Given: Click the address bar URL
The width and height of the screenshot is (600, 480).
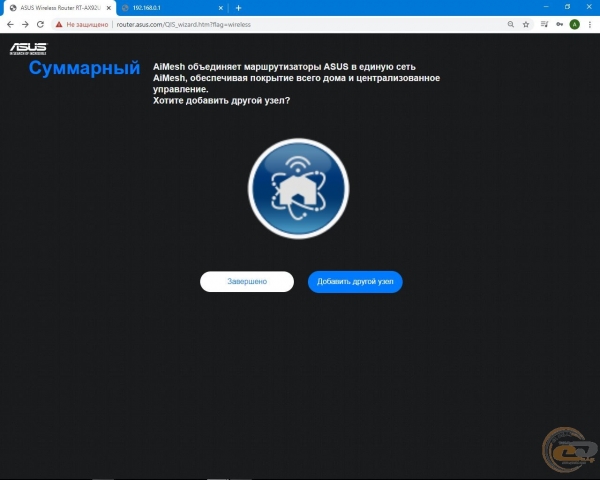Looking at the screenshot, I should click(184, 24).
